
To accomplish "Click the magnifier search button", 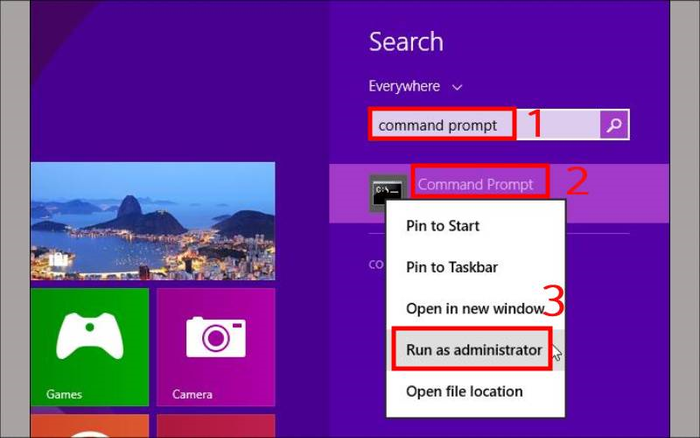I will tap(614, 125).
